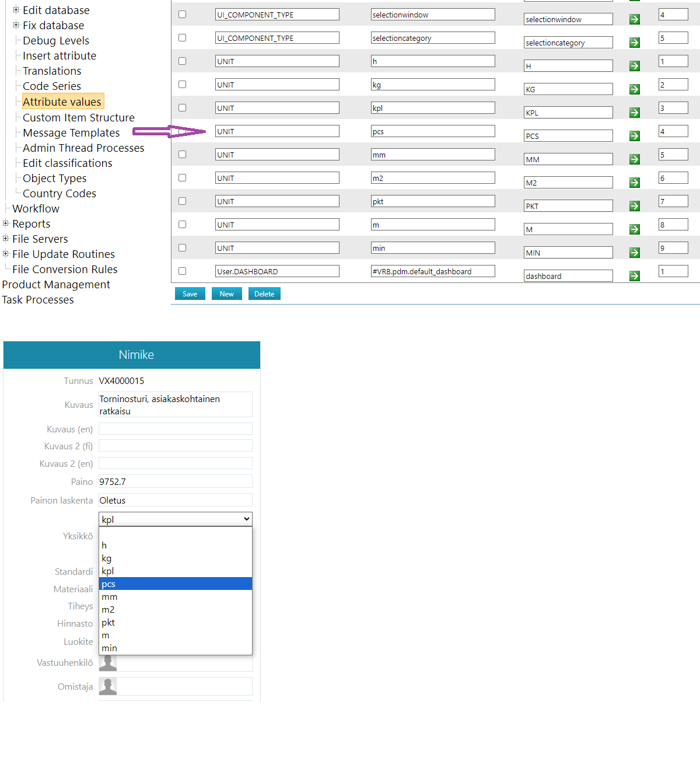Click green arrow next to PCS translation
This screenshot has height=758, width=700.
pos(635,136)
